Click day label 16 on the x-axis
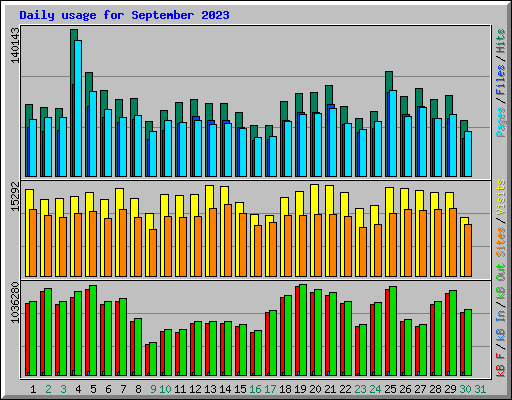The height and width of the screenshot is (400, 512). pos(255,389)
